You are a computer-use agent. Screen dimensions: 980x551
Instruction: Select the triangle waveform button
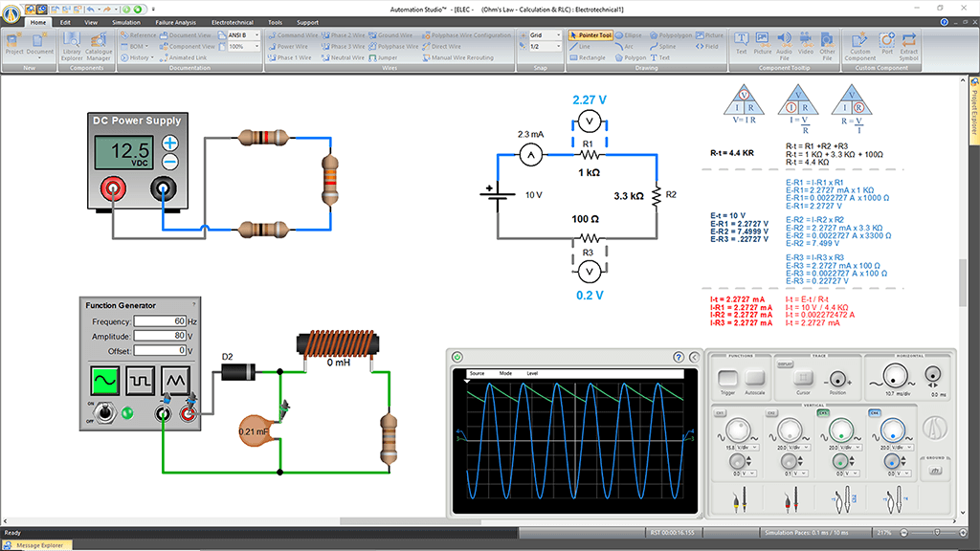[x=178, y=380]
